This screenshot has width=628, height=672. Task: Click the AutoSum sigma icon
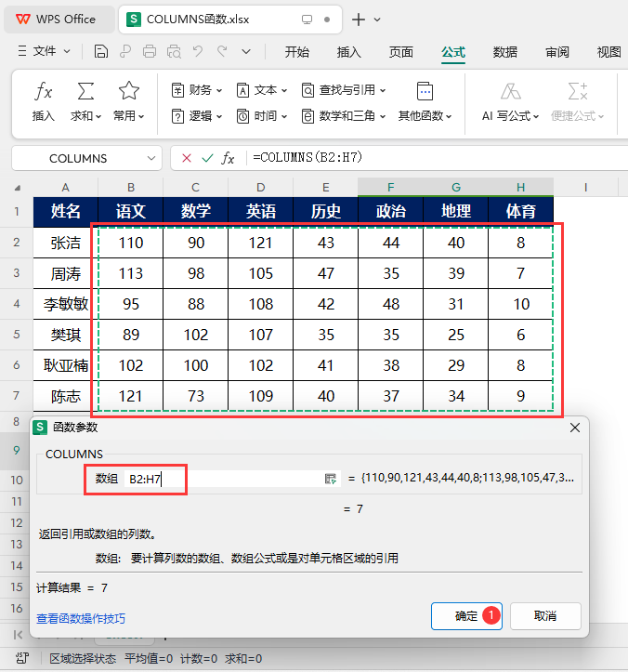tap(85, 91)
